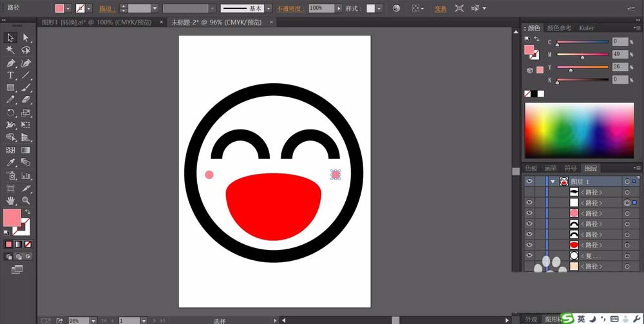The width and height of the screenshot is (644, 324).
Task: Click the right pink cheek circle on canvas
Action: [x=336, y=174]
